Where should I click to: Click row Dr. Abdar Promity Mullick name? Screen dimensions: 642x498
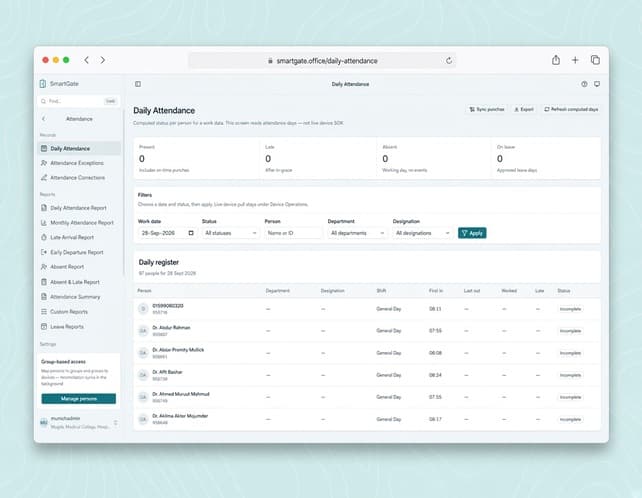click(178, 350)
